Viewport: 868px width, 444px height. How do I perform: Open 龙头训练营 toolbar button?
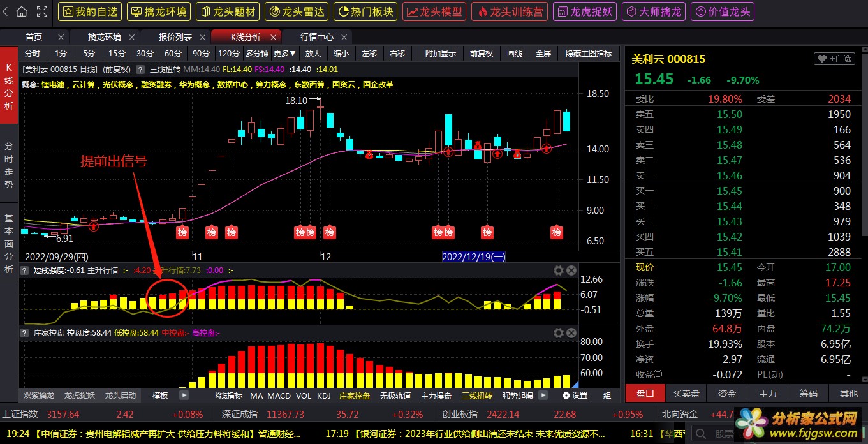pyautogui.click(x=510, y=11)
